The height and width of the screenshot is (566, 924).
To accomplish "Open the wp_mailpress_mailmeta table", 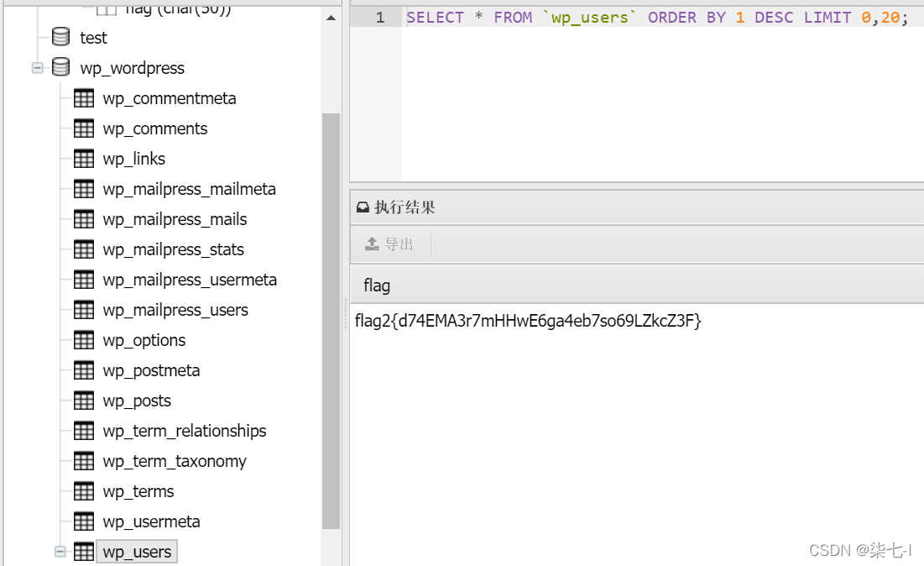I will click(x=189, y=189).
